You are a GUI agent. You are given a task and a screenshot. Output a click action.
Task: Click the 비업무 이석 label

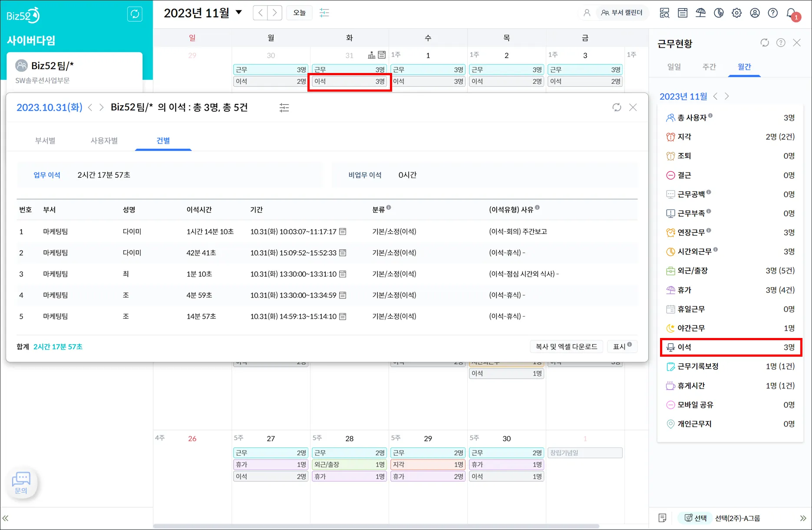[365, 175]
